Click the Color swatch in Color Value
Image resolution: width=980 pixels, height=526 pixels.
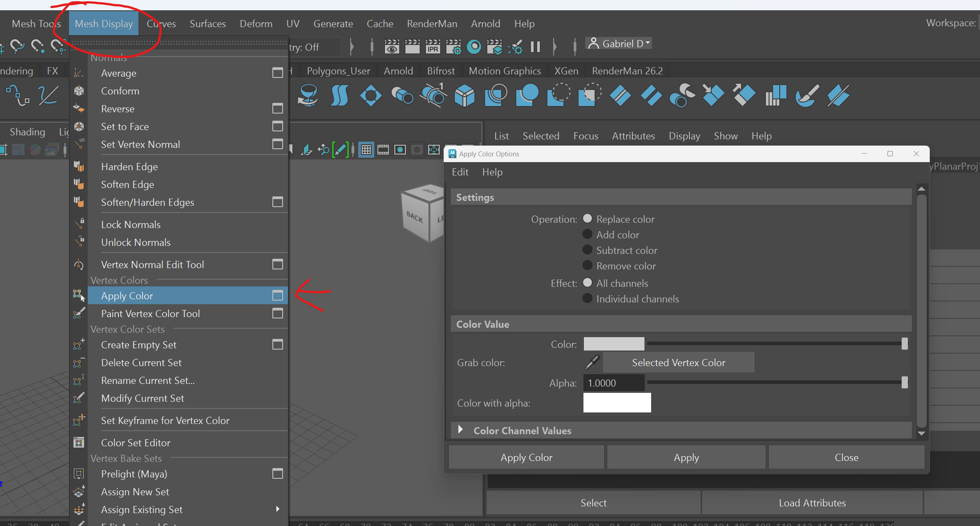point(614,344)
